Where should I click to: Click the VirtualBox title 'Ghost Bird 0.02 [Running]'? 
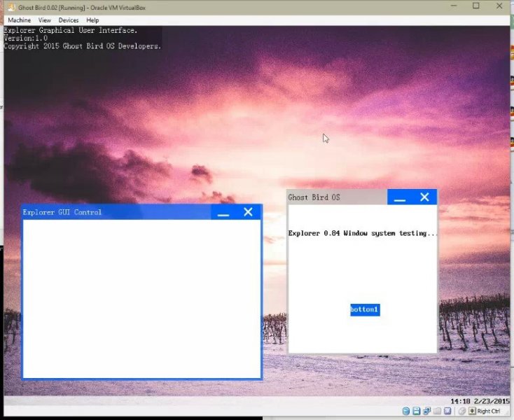click(51, 8)
